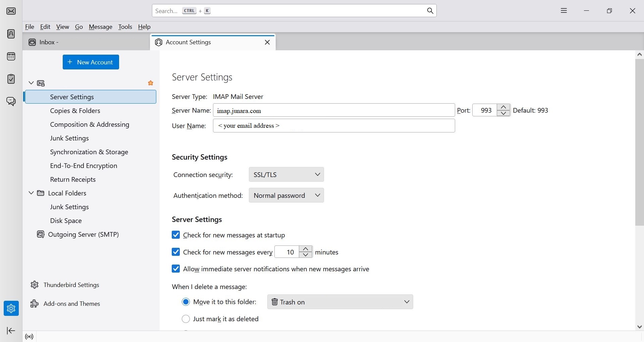
Task: Click the mail account envelope icon
Action: coord(41,83)
